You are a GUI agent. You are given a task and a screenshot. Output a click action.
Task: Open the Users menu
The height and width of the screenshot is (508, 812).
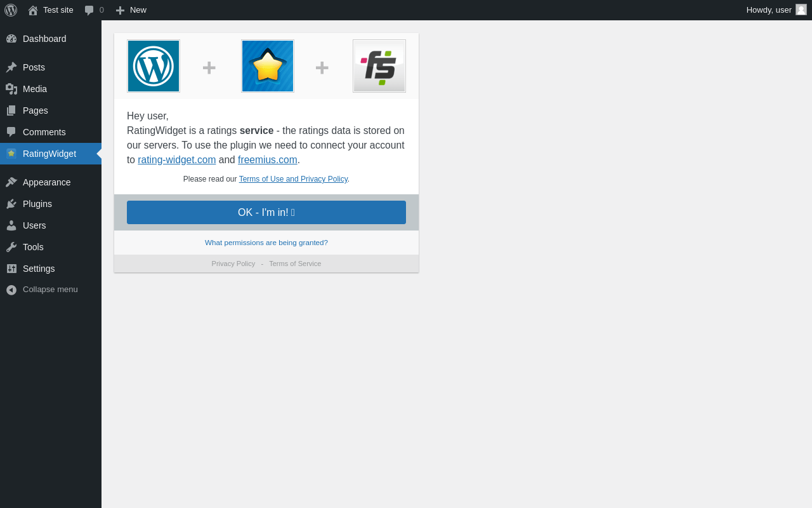51,225
